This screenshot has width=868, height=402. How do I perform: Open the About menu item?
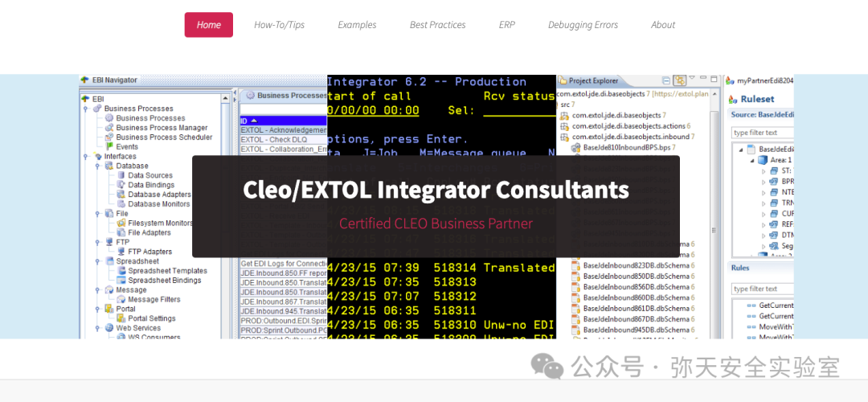point(662,25)
